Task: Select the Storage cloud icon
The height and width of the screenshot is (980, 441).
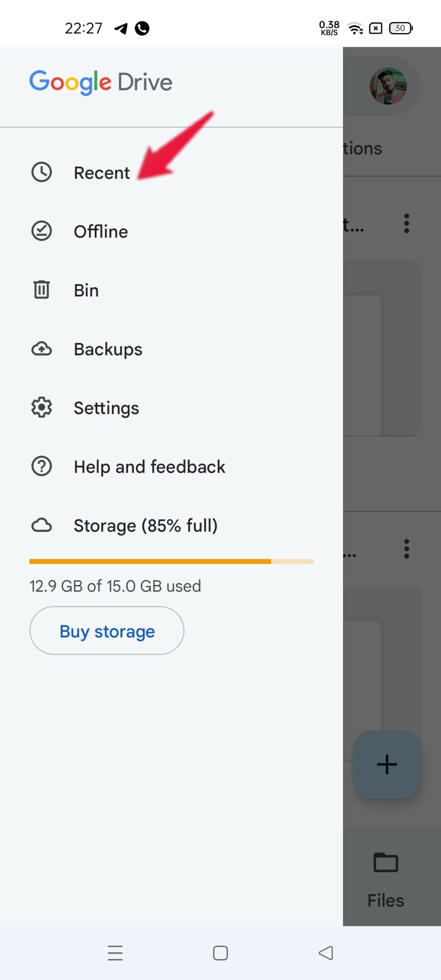Action: [42, 525]
